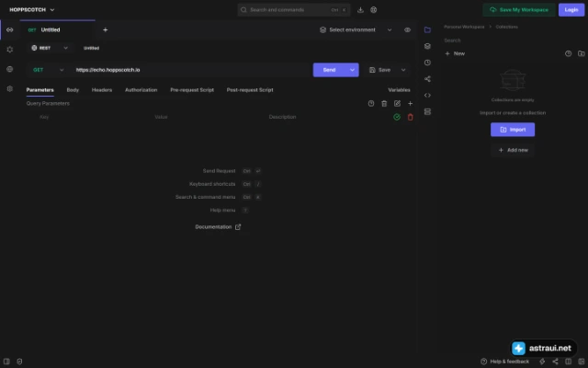The image size is (588, 368).
Task: Toggle environment preview eye icon
Action: click(x=408, y=29)
